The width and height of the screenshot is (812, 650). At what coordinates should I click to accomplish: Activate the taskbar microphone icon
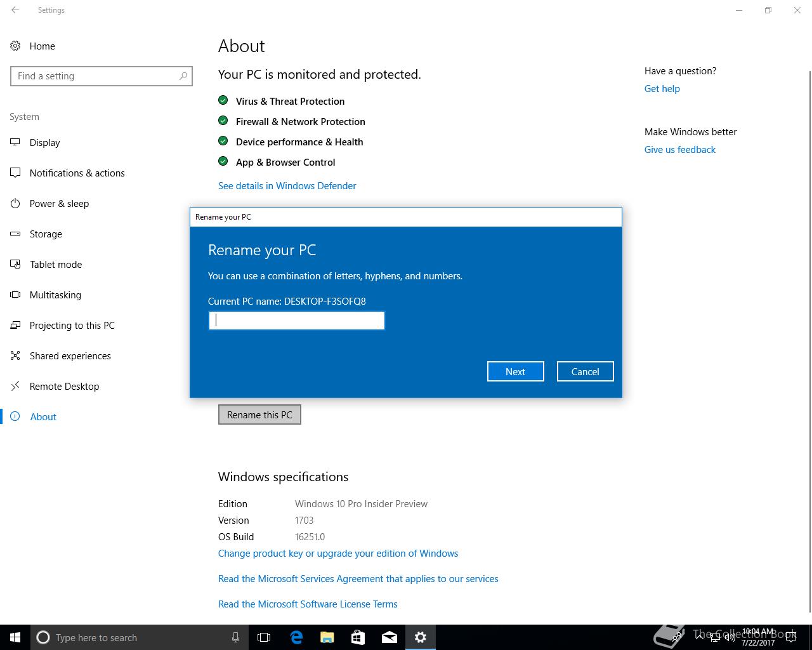pos(235,637)
